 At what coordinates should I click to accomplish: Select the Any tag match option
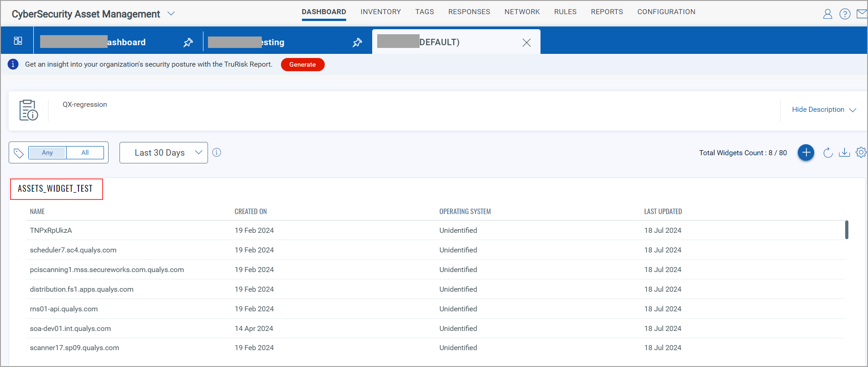coord(47,152)
